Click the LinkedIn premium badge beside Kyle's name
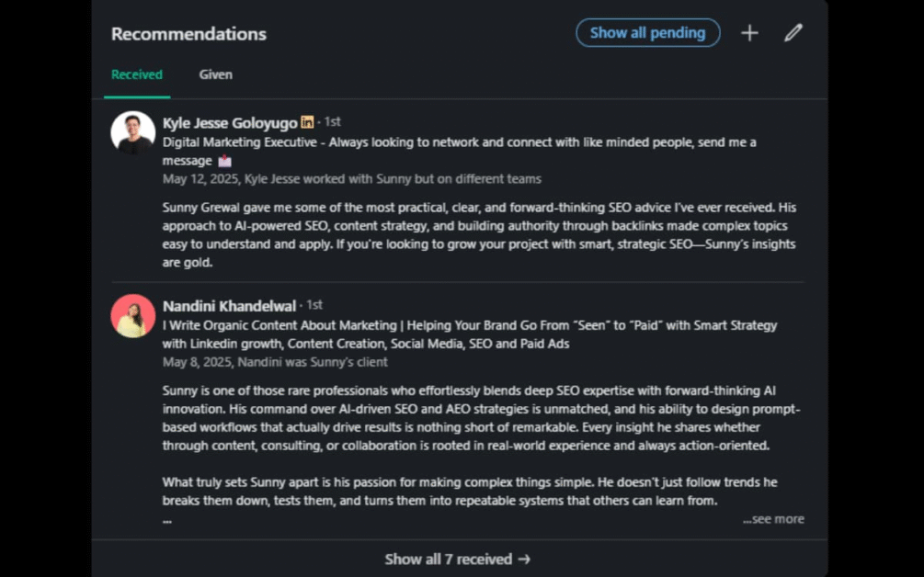 pyautogui.click(x=307, y=122)
